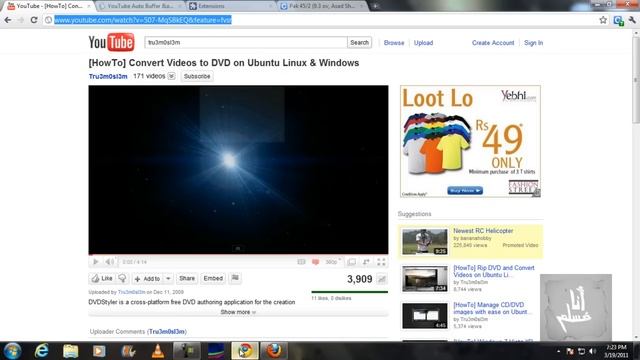The image size is (640, 360).
Task: Pop out the video player
Action: point(366,262)
